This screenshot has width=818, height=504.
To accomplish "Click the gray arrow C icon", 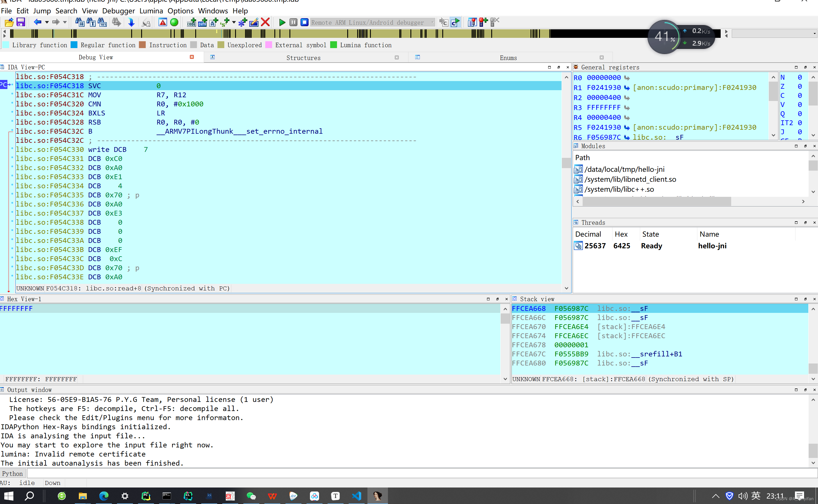I will coord(444,22).
